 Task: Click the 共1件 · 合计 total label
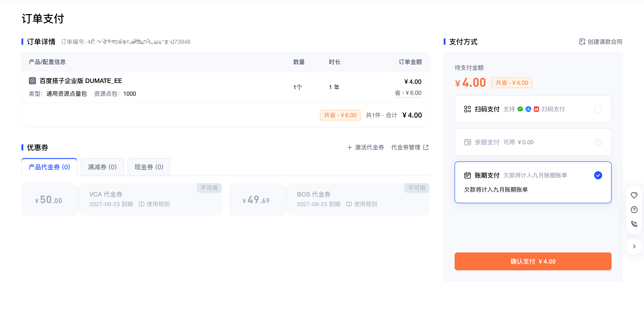(381, 115)
